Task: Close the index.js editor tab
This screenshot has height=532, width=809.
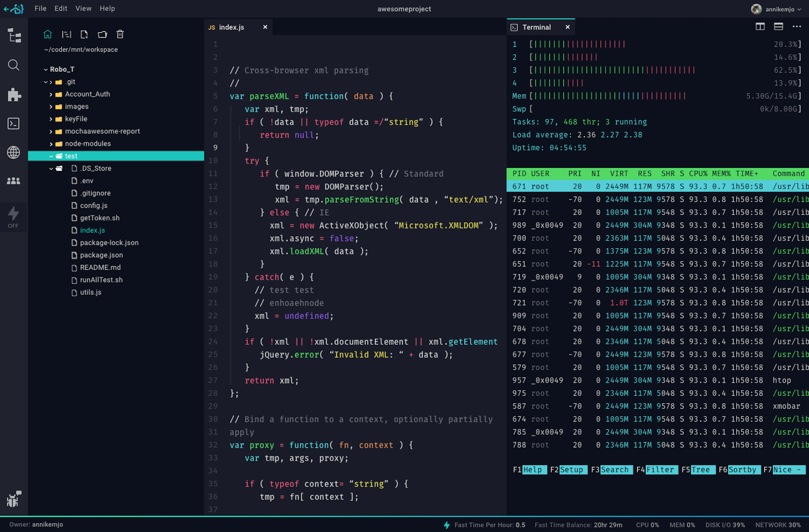Action: (265, 27)
